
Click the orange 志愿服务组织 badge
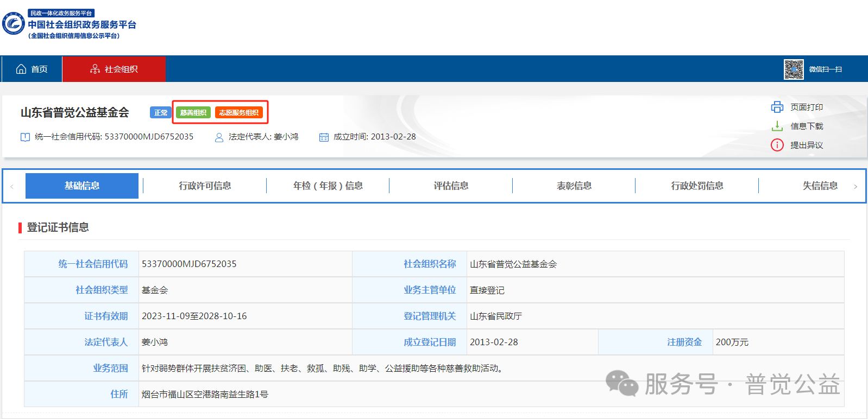coord(239,112)
